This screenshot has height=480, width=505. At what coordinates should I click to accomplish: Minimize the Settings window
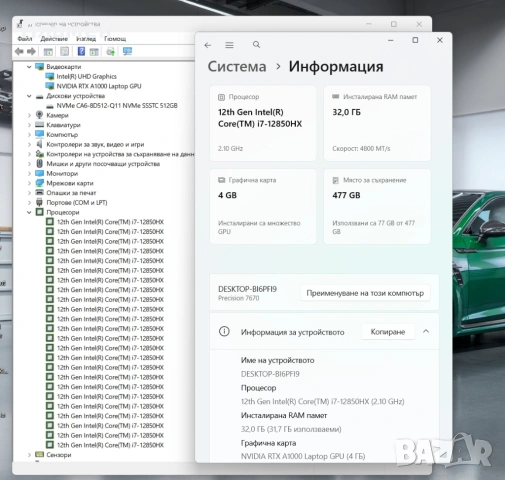[x=391, y=40]
